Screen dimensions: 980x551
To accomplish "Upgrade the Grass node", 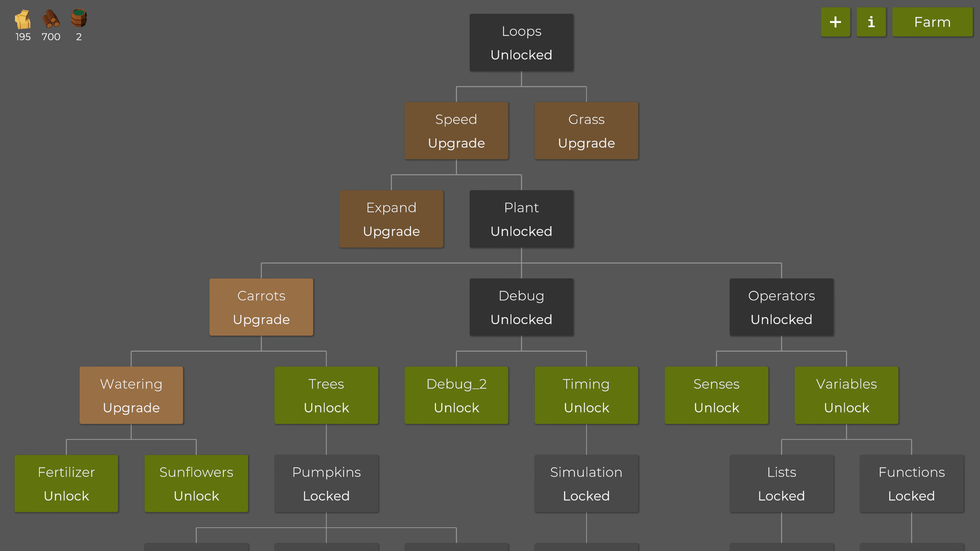I will pyautogui.click(x=586, y=131).
